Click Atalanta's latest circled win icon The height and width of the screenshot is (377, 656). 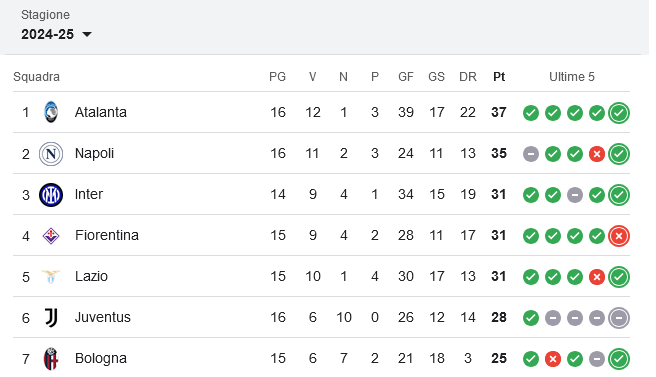point(619,113)
